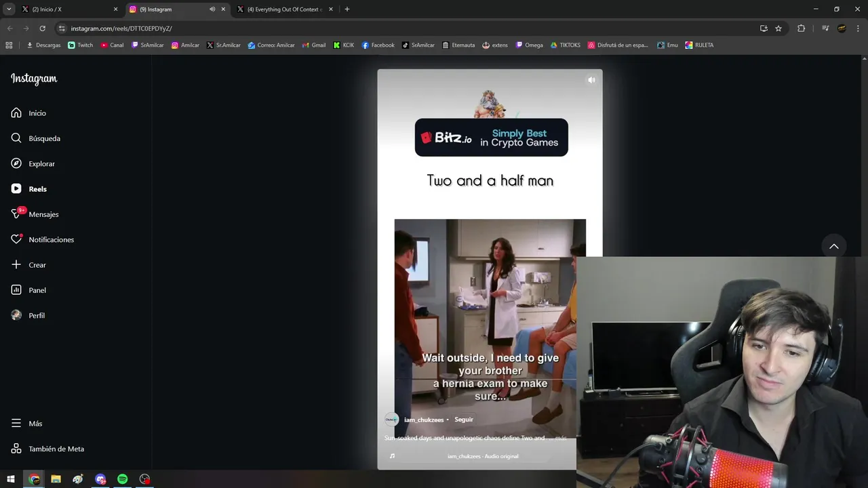
Task: Open the browser extensions menu
Action: pyautogui.click(x=802, y=28)
